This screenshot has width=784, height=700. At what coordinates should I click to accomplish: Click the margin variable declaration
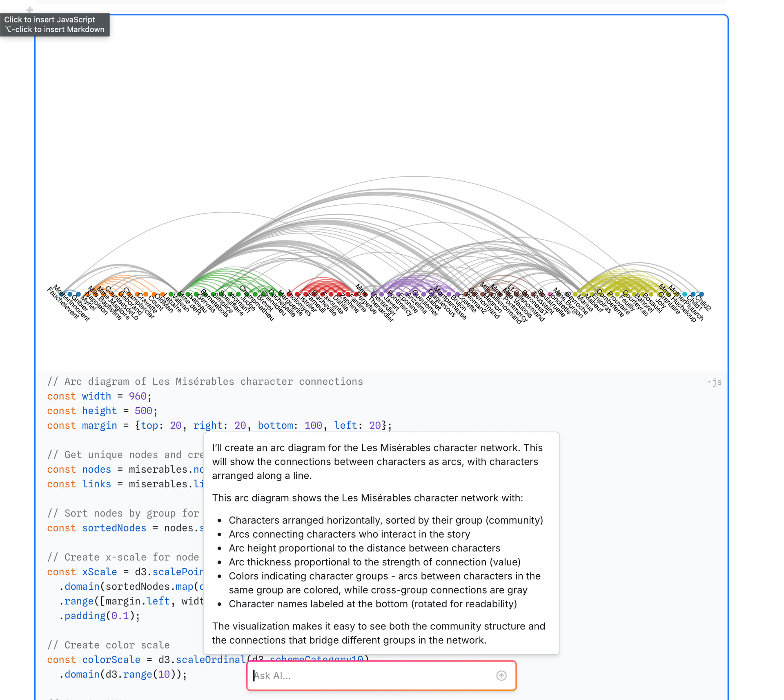99,425
